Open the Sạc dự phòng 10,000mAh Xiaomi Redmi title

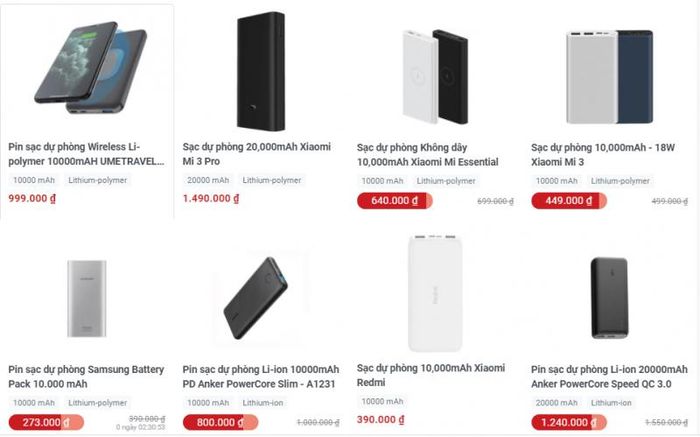[431, 375]
